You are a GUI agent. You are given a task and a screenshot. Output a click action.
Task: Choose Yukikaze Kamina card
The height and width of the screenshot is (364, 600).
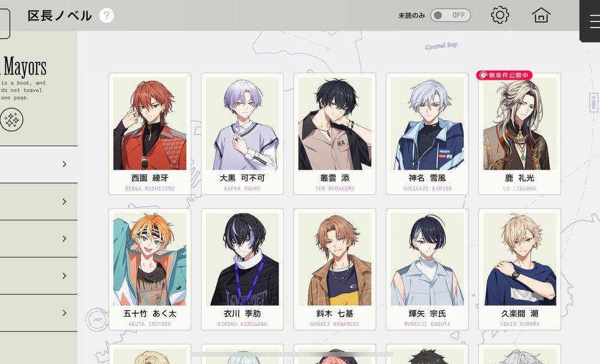427,134
